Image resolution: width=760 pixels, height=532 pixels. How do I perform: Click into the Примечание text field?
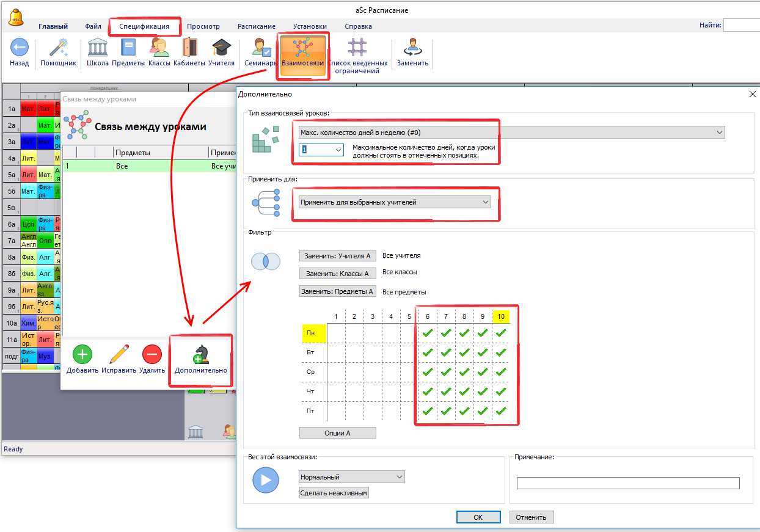[x=627, y=483]
